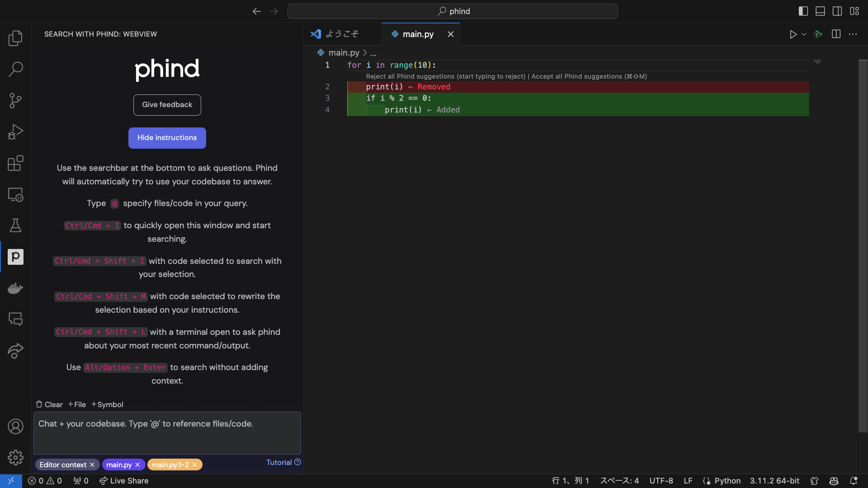The image size is (868, 488).
Task: Open the Remote Explorer icon
Action: point(15,194)
